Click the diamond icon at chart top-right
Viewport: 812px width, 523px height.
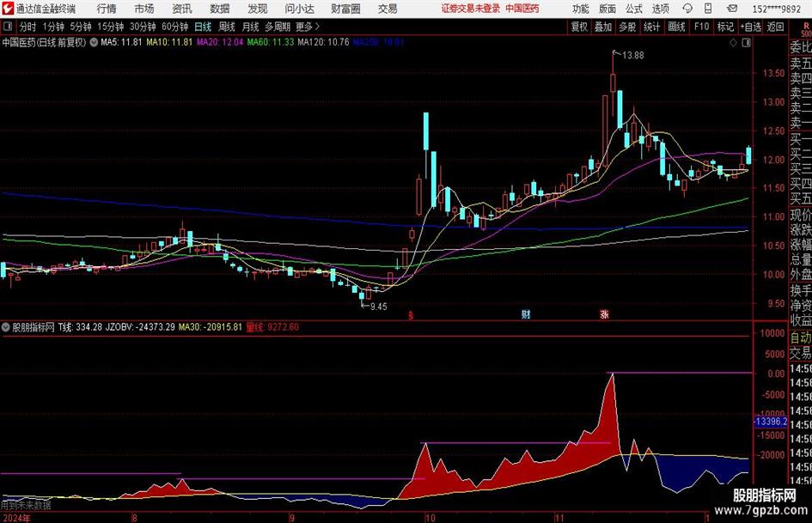point(733,42)
